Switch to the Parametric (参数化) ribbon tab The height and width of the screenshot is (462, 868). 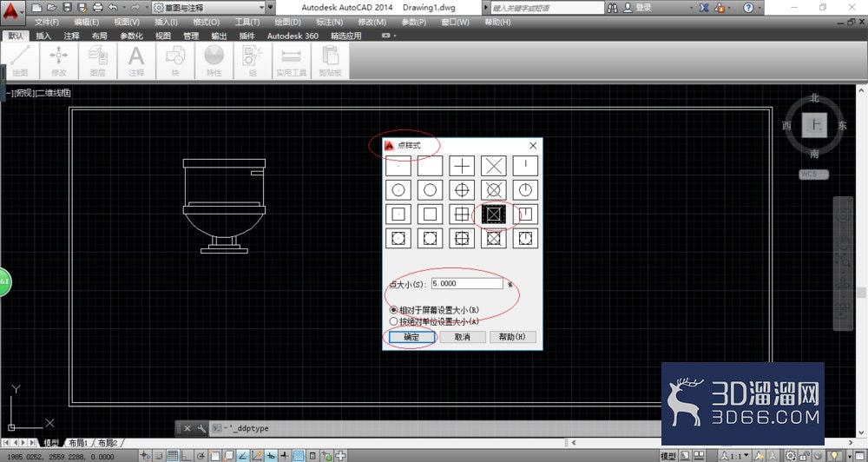131,36
